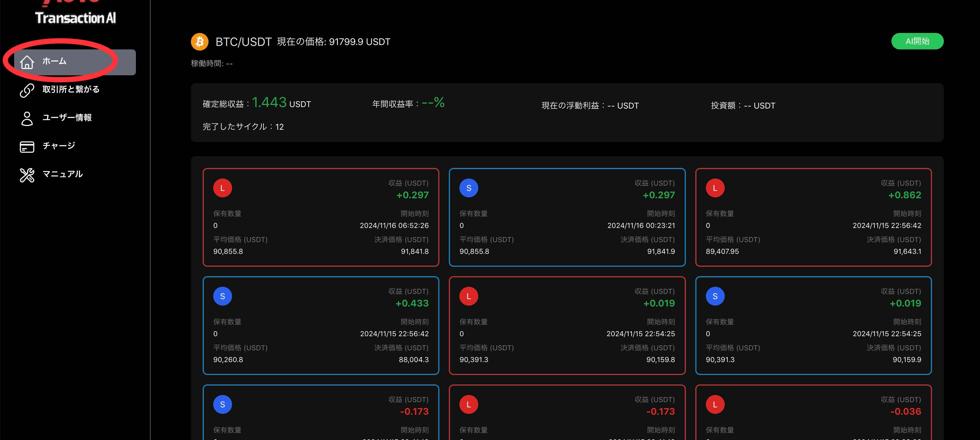Click the BTC/USDT pair title
Image resolution: width=980 pixels, height=440 pixels.
pos(244,42)
